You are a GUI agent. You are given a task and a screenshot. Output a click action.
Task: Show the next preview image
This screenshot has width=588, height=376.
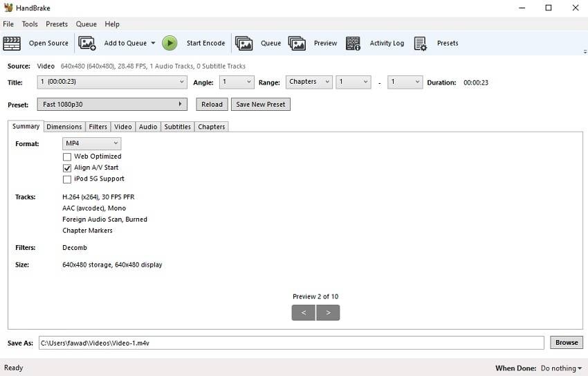pyautogui.click(x=328, y=312)
